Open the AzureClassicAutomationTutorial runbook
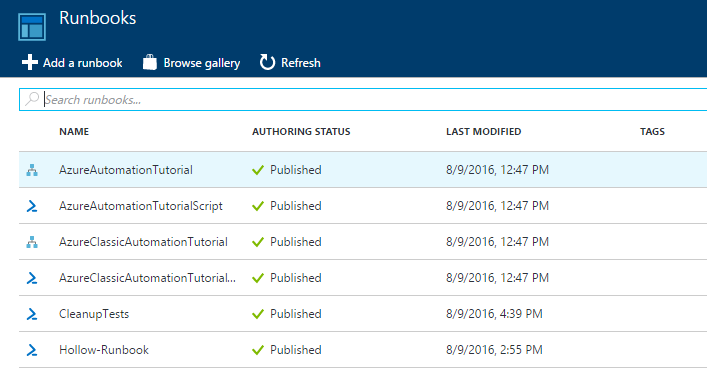 coord(143,242)
